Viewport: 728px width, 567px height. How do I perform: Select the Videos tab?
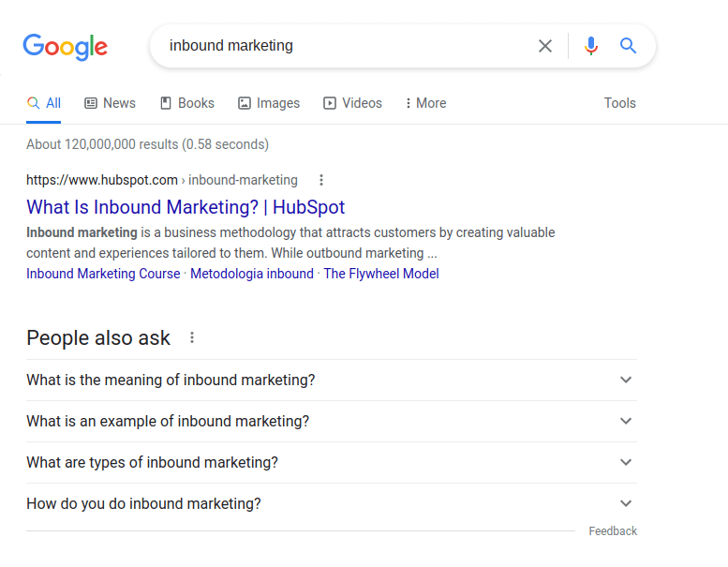tap(352, 103)
